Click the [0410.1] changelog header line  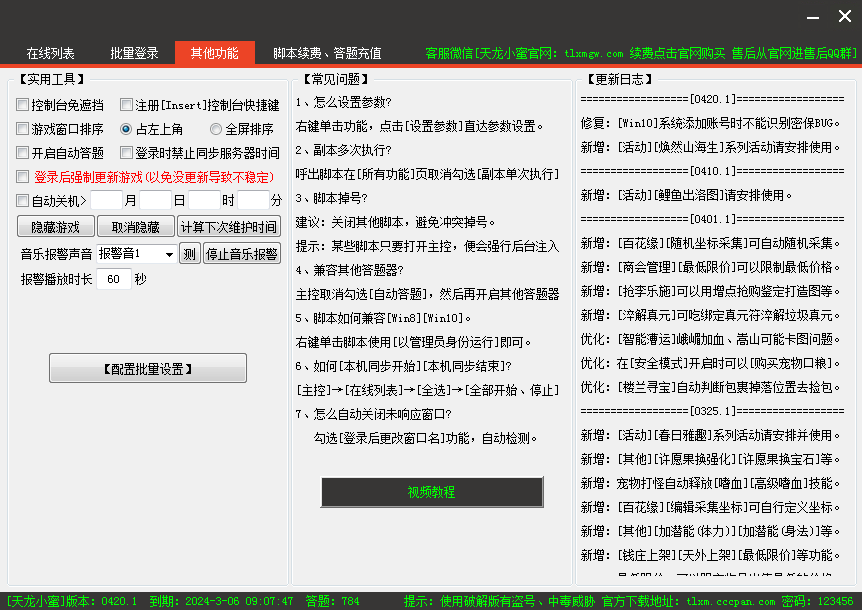[x=712, y=171]
